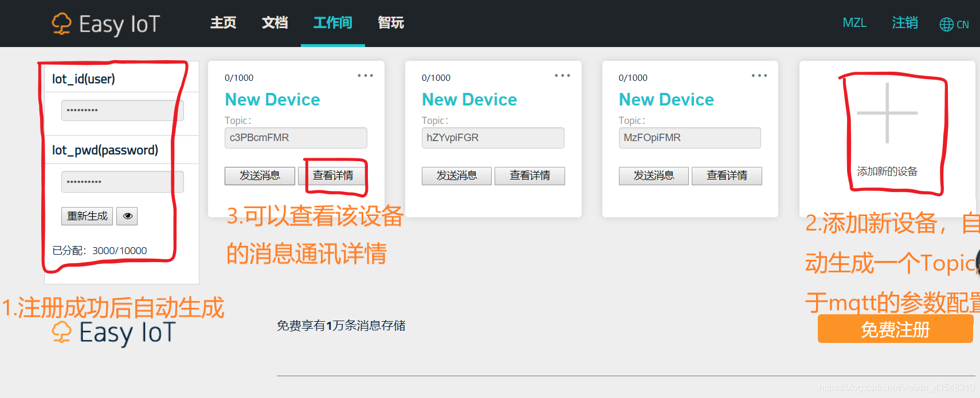Open the three-dot menu on MzFOpiFMR device
This screenshot has height=398, width=980.
click(759, 76)
